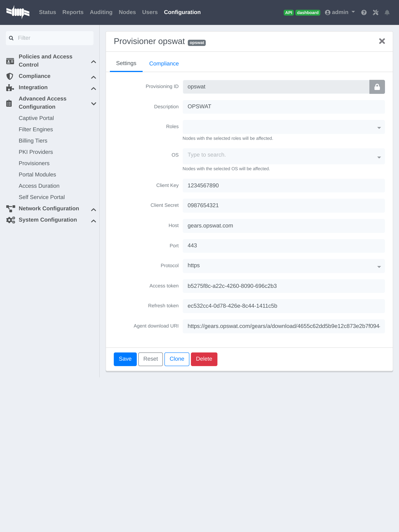Image resolution: width=399 pixels, height=532 pixels.
Task: Open Billing Tiers in sidebar
Action: (33, 141)
